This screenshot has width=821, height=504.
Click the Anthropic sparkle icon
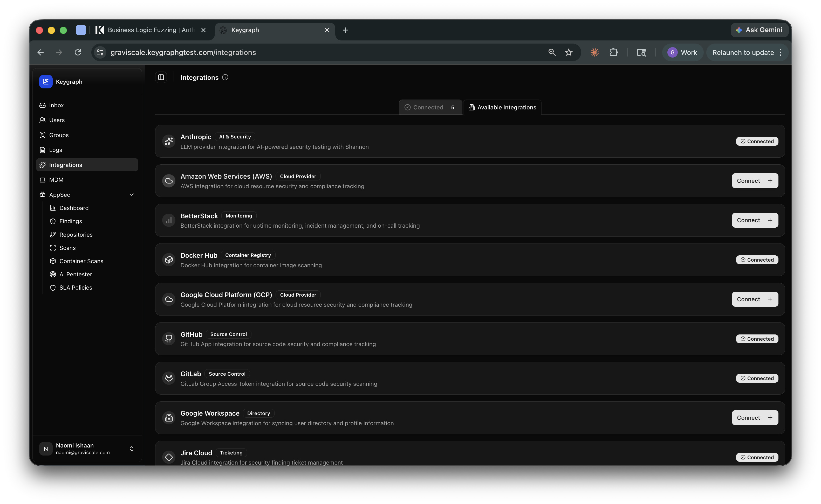point(169,141)
